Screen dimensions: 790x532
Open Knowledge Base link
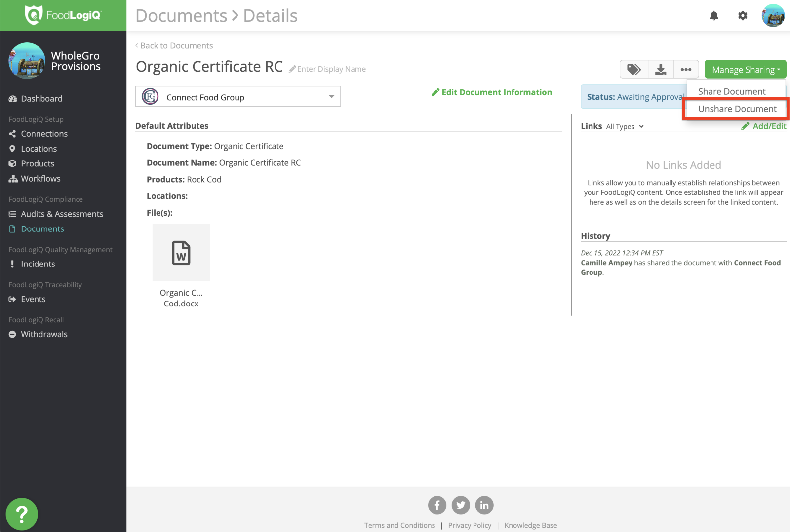coord(531,525)
